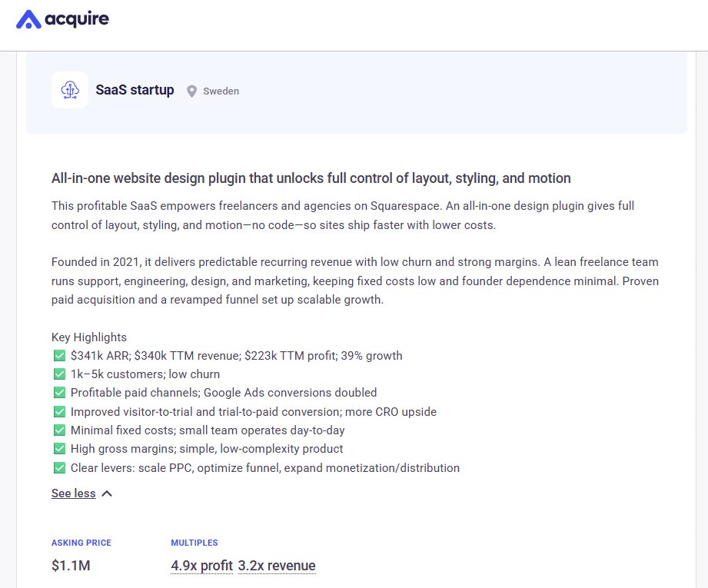Click the checkmark beside Minimal fixed costs
The width and height of the screenshot is (708, 588).
point(59,430)
